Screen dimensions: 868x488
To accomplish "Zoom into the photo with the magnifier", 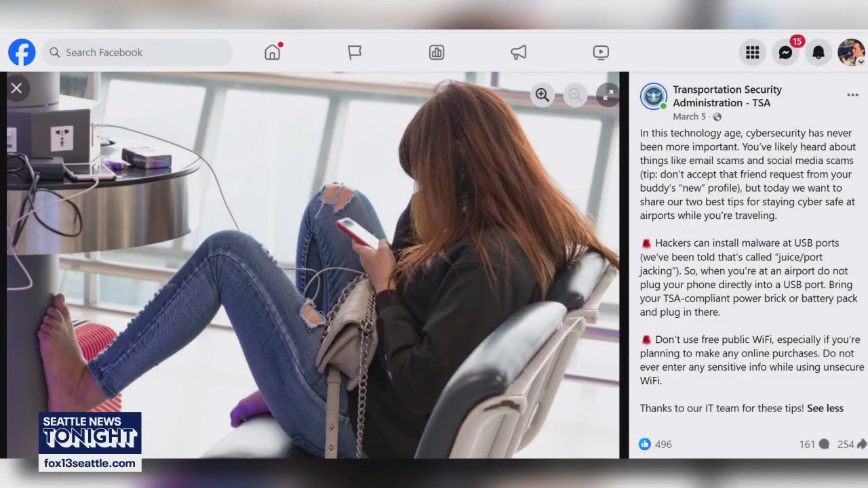I will coord(542,95).
